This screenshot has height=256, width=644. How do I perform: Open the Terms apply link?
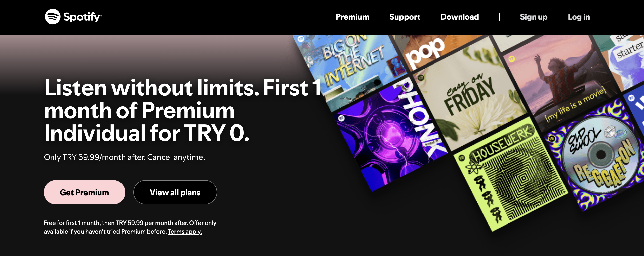point(185,231)
